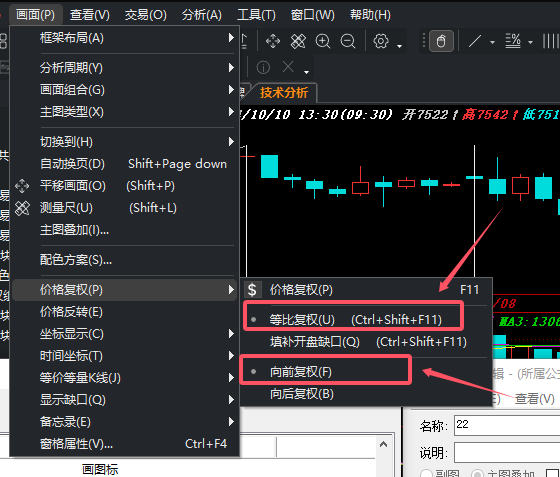
Task: Select 向后复权(B) option
Action: (x=366, y=394)
